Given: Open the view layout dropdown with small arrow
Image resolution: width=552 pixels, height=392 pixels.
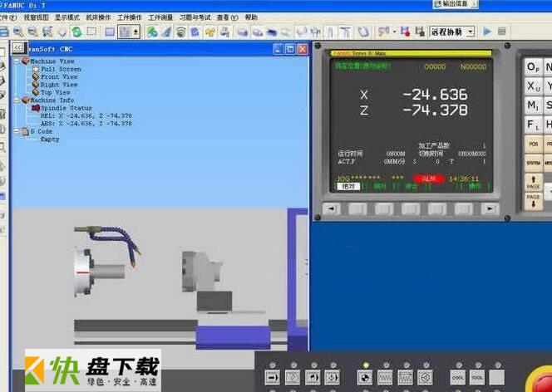Looking at the screenshot, I should [129, 32].
